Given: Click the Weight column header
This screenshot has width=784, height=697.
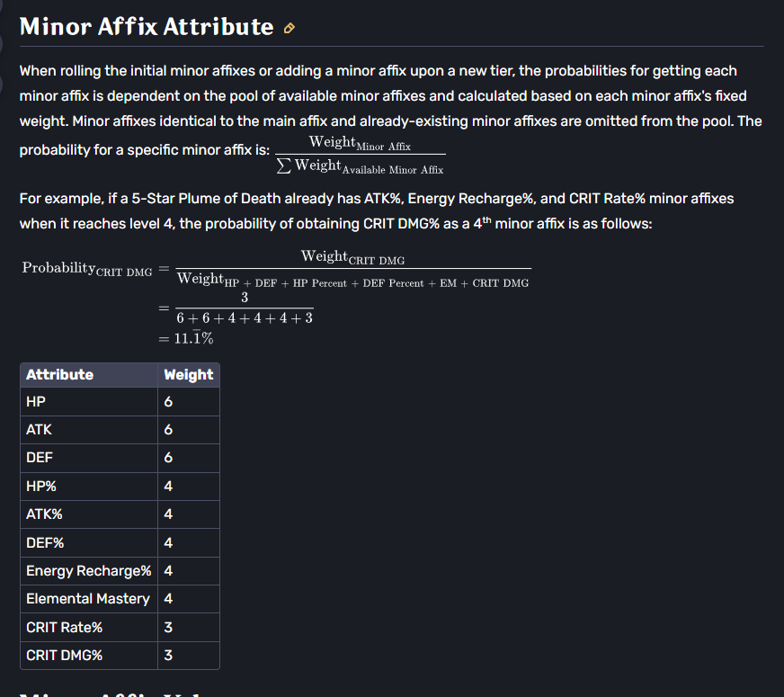Looking at the screenshot, I should pos(188,374).
